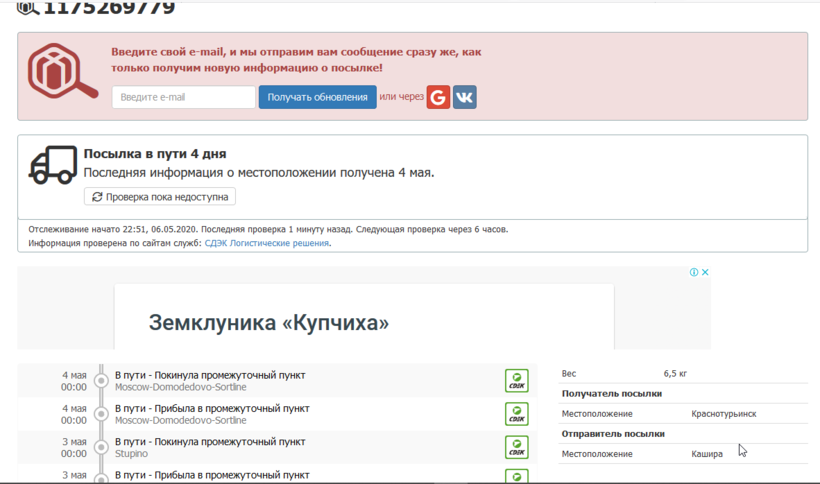Click the VK social login icon
The height and width of the screenshot is (484, 820).
pyautogui.click(x=465, y=97)
